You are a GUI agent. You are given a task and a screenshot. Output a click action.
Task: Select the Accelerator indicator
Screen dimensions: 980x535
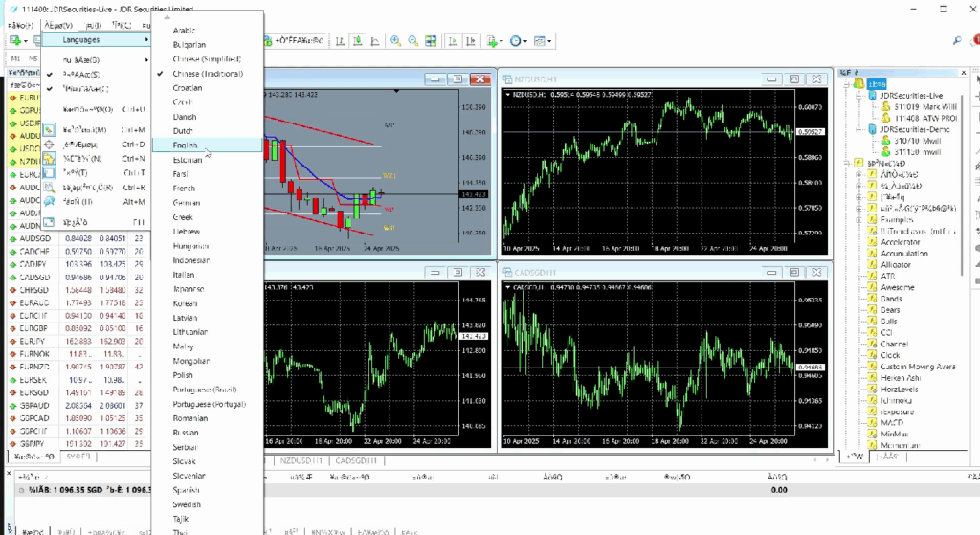pos(901,242)
